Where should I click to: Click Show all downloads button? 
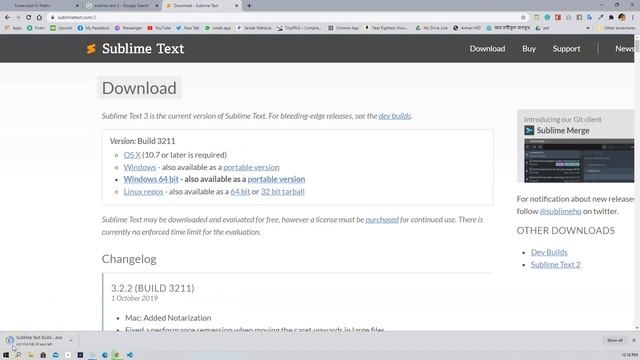615,340
